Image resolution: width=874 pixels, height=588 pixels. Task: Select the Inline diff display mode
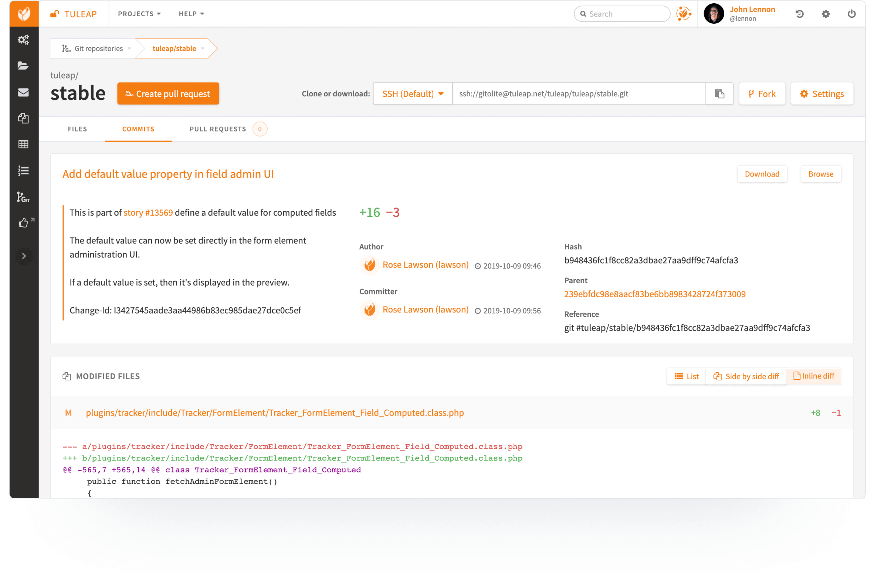tap(814, 376)
